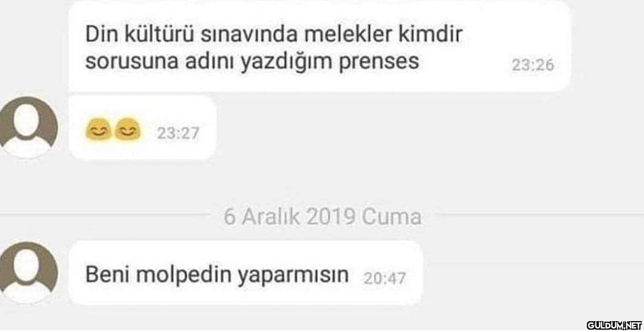644x332 pixels.
Task: Click the word "yaparmısın" in the bottom message
Action: [293, 276]
